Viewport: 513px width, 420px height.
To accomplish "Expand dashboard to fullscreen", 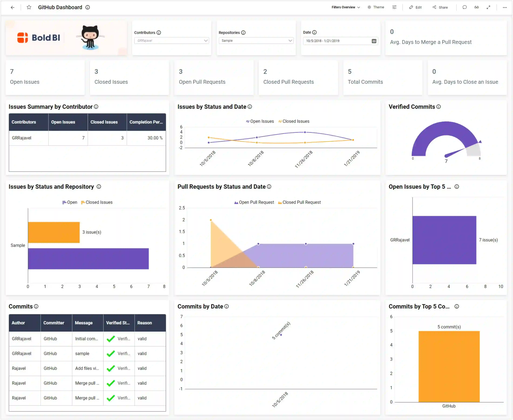I will click(x=489, y=8).
